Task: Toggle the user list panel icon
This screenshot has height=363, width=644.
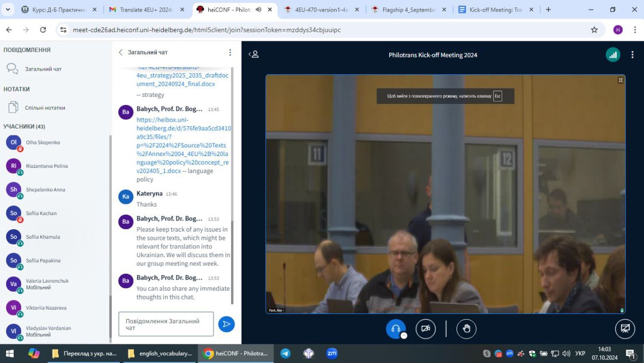Action: [254, 55]
